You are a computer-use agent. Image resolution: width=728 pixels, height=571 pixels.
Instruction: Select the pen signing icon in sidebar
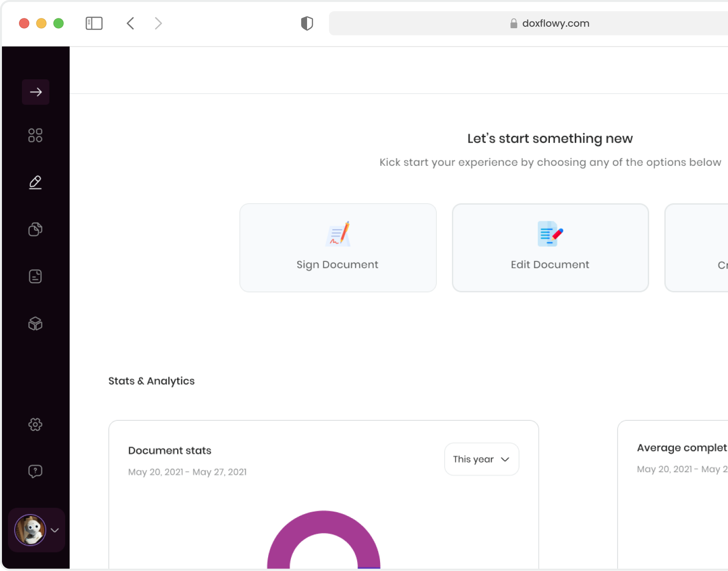36,182
